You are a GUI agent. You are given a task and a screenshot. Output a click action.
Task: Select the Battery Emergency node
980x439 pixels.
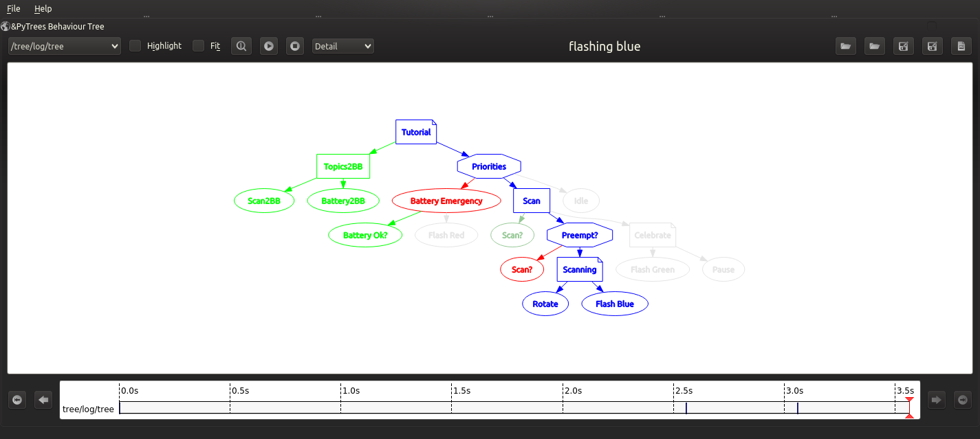coord(446,201)
